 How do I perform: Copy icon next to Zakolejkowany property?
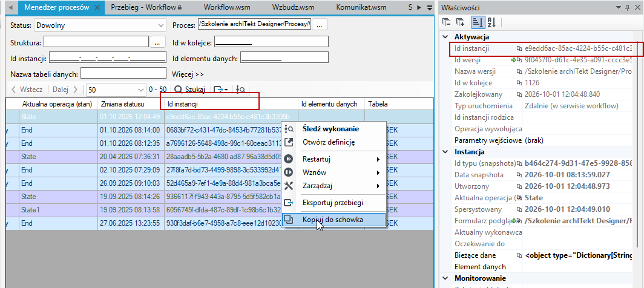519,94
